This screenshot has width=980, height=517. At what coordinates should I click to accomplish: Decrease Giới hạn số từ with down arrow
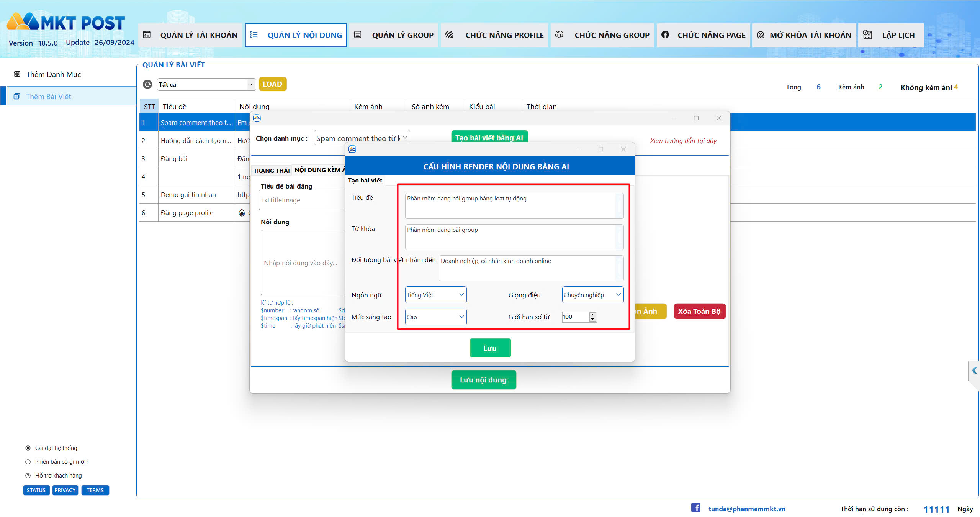[593, 319]
